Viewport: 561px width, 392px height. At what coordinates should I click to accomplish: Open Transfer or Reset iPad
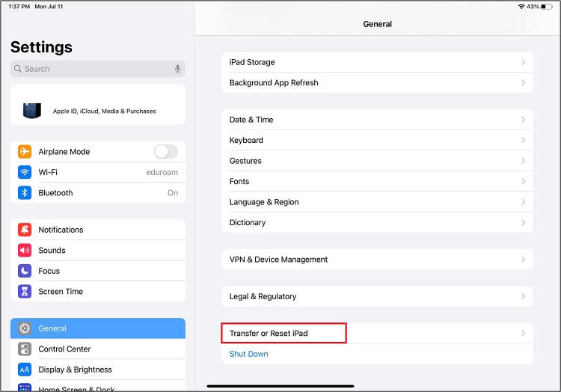click(378, 334)
